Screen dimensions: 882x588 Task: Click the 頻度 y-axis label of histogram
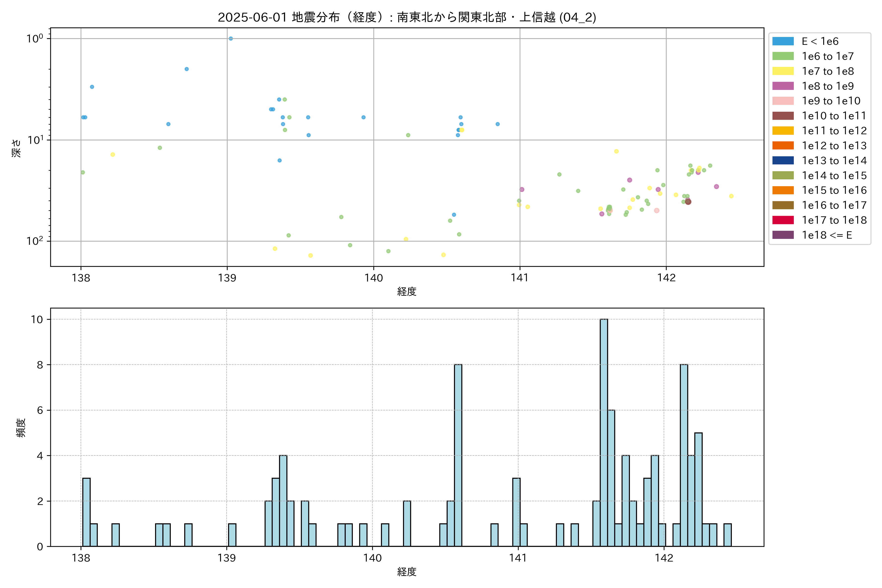(21, 428)
